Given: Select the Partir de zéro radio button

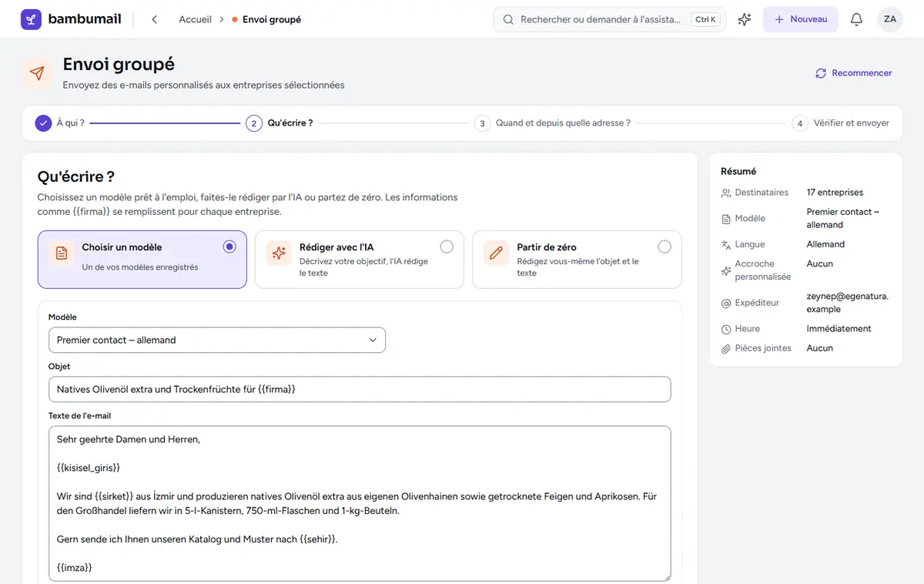Looking at the screenshot, I should click(x=665, y=247).
